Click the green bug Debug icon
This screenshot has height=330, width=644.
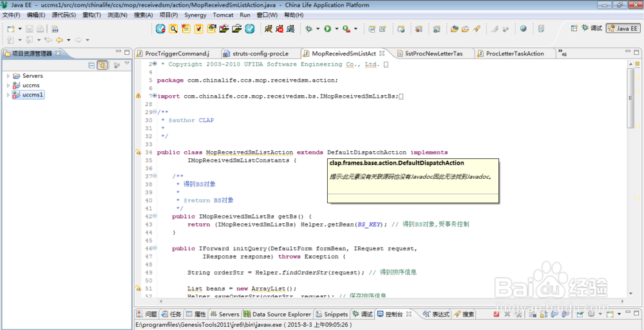click(x=309, y=29)
